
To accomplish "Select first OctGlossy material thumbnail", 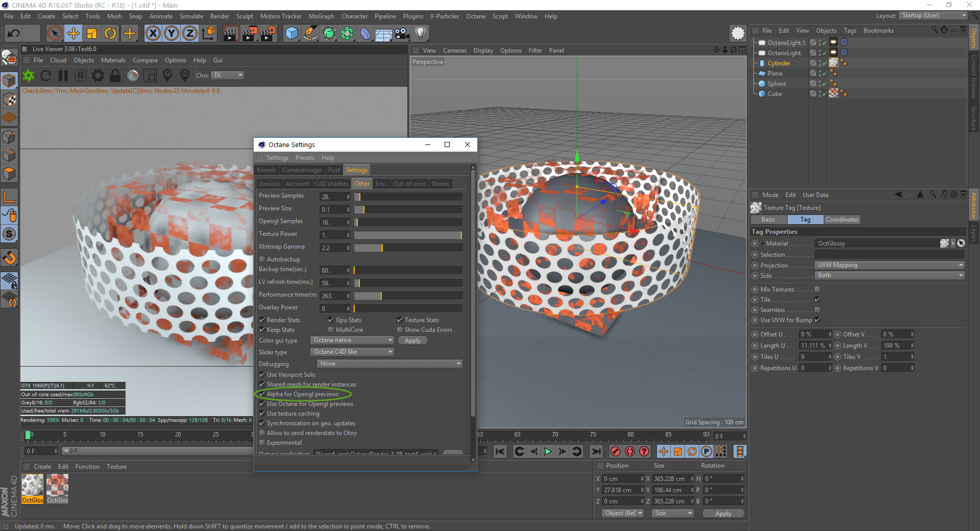I will pyautogui.click(x=33, y=485).
